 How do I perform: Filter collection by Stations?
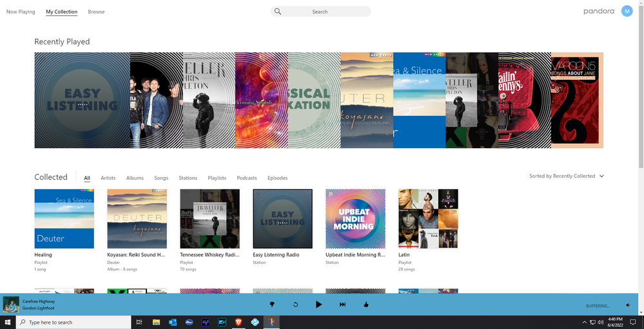point(188,178)
